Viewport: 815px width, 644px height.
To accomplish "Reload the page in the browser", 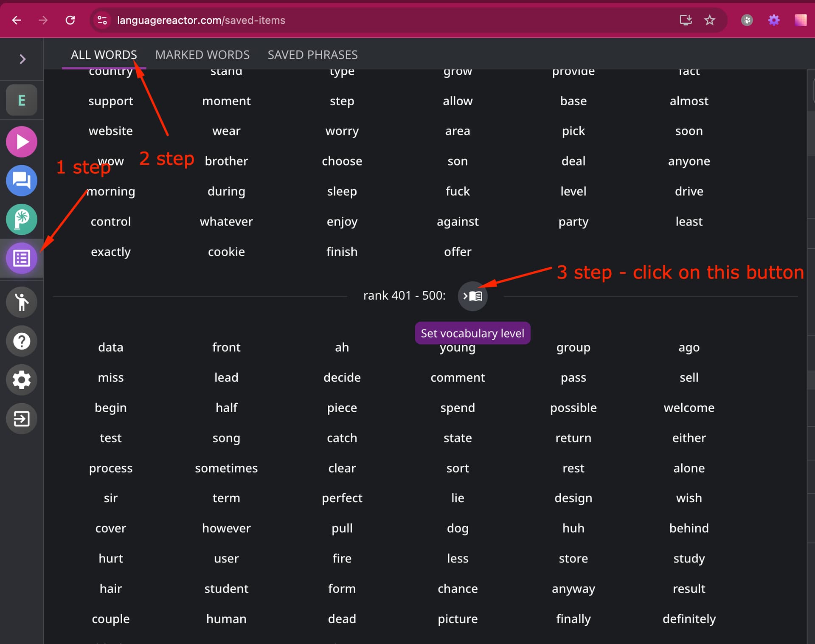I will click(70, 20).
